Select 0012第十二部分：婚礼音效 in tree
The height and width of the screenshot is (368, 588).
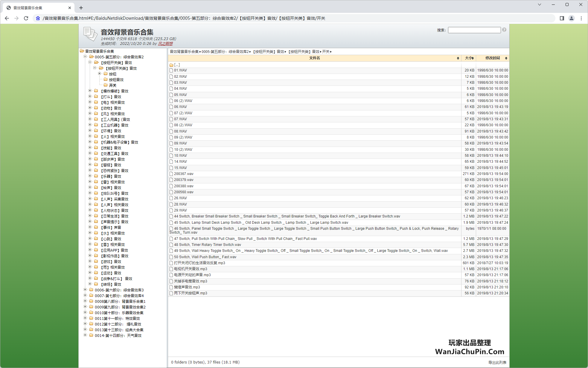pos(118,324)
